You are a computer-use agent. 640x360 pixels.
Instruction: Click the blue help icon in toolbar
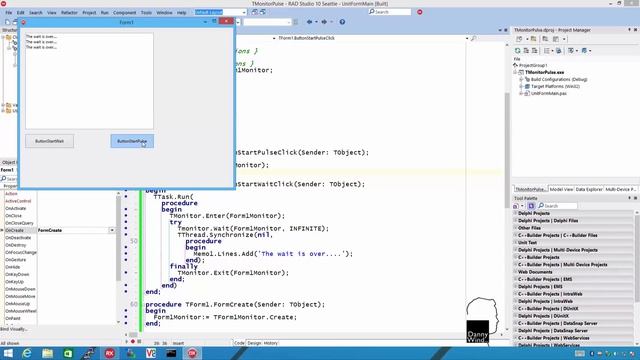click(x=342, y=22)
